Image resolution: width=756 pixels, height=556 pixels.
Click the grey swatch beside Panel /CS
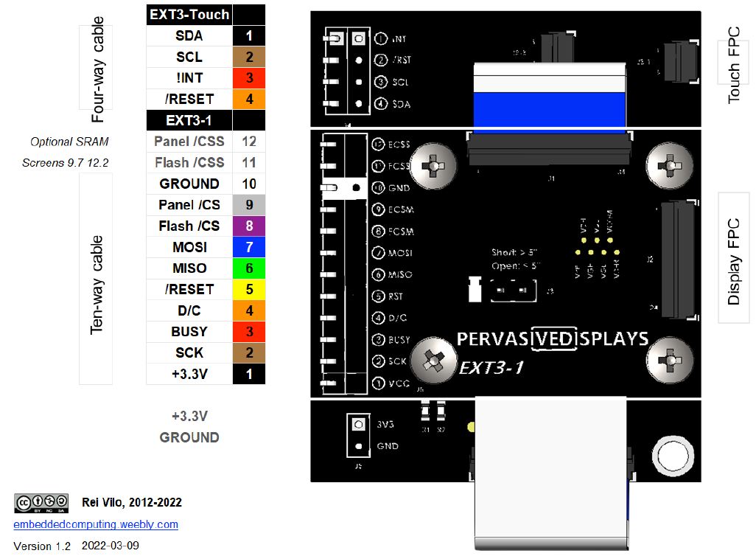click(x=249, y=205)
